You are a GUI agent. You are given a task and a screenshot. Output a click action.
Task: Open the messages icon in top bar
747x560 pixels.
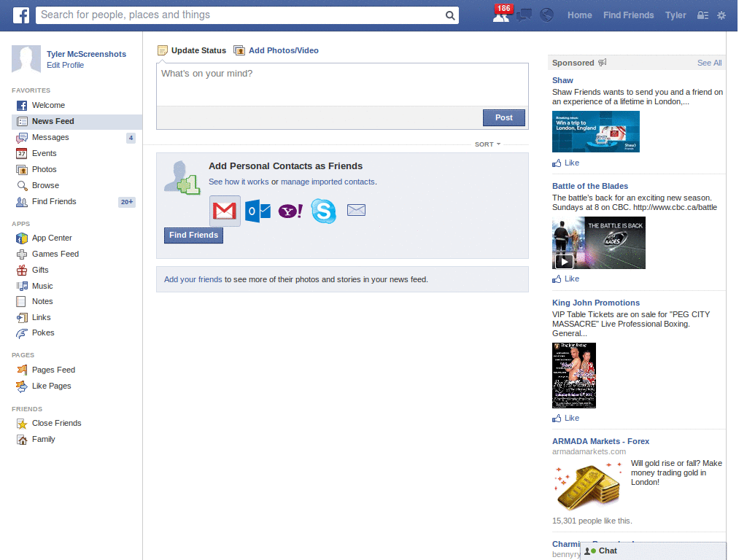tap(524, 15)
